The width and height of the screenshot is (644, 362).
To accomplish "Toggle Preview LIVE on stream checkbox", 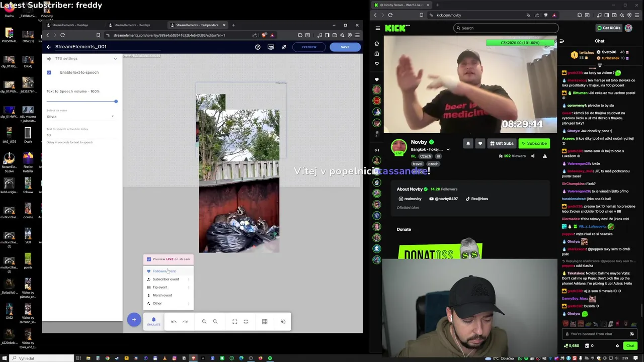I will click(x=149, y=259).
